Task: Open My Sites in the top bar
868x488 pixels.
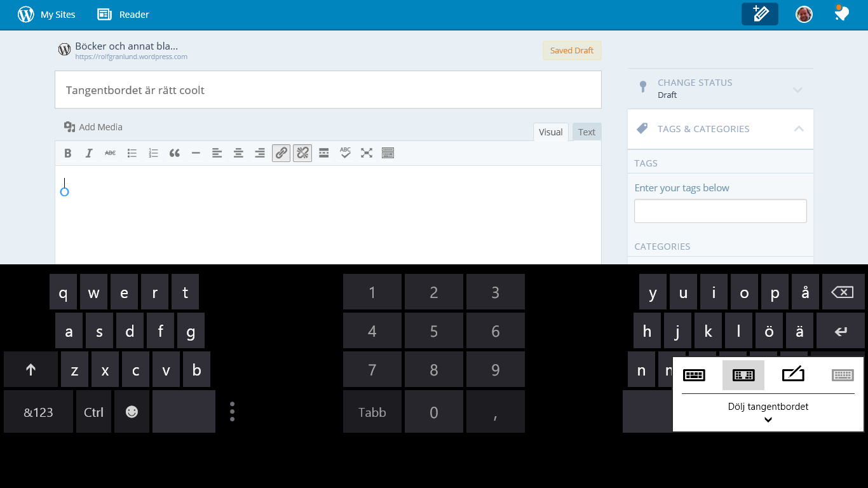Action: 47,14
